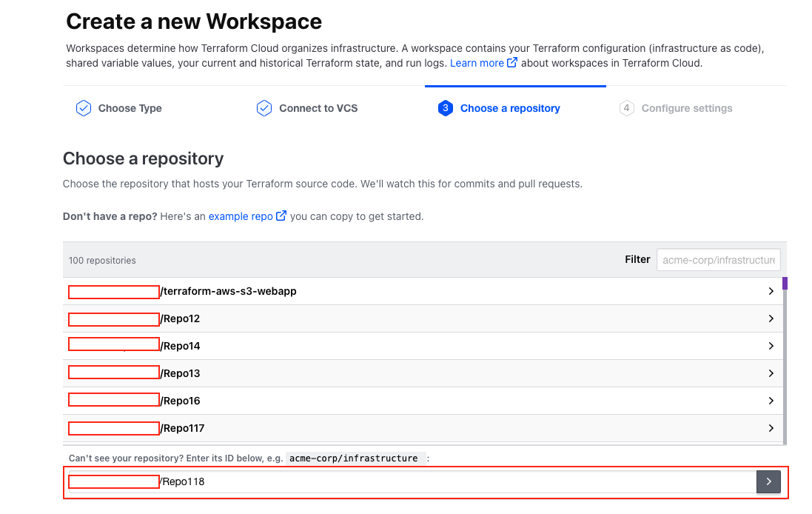
Task: Expand the Repo14 row chevron
Action: [x=771, y=346]
